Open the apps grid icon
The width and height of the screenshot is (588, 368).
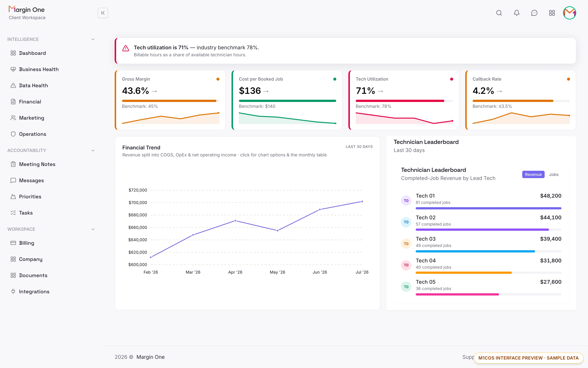point(552,13)
